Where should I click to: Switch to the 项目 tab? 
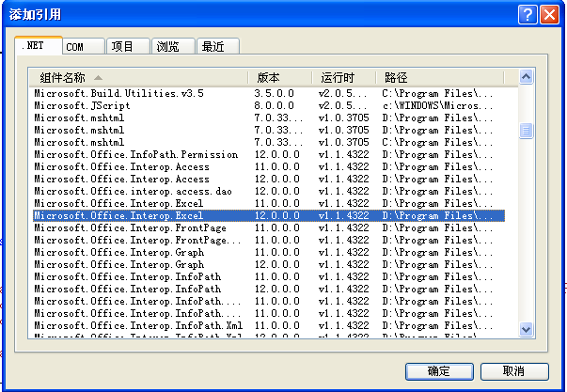pos(128,47)
